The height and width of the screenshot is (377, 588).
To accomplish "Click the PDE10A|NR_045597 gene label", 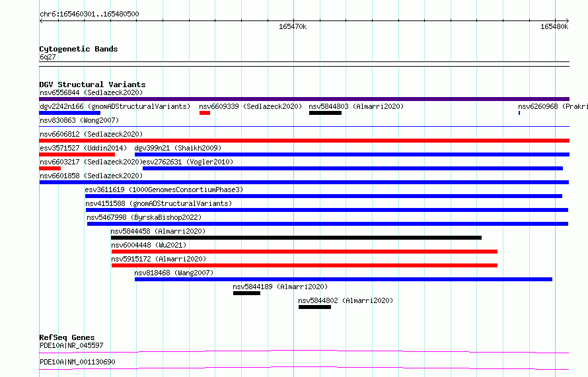I will (x=71, y=345).
